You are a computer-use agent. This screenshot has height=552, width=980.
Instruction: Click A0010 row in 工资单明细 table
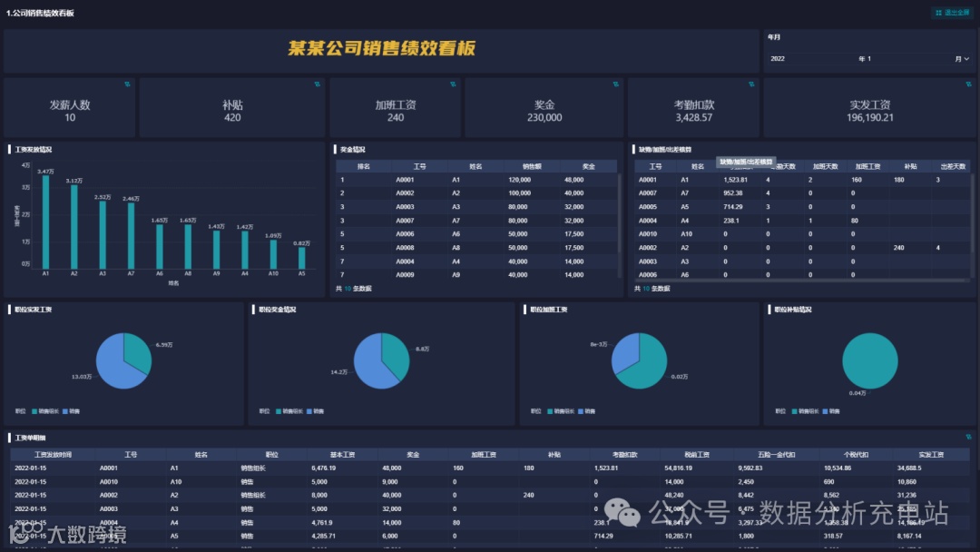490,481
